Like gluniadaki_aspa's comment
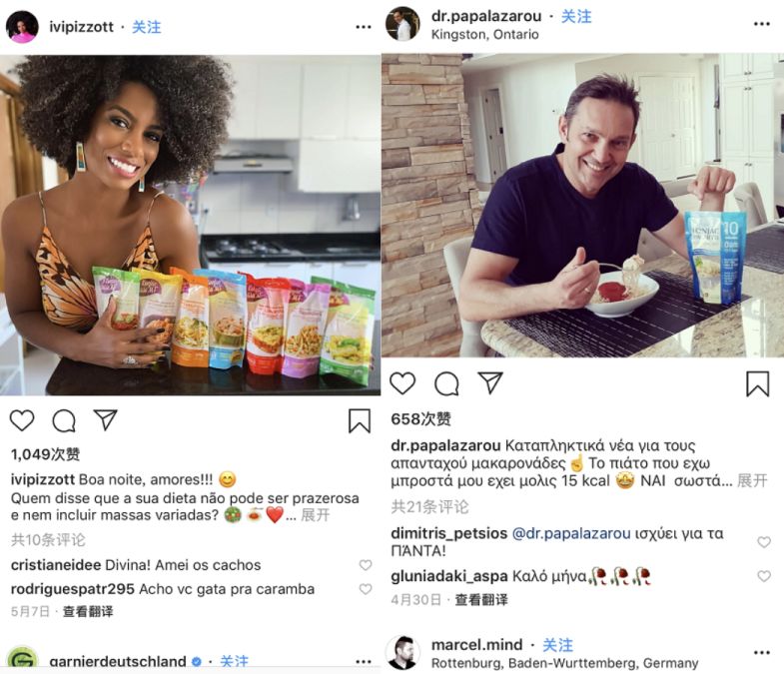784x674 pixels. tap(763, 576)
